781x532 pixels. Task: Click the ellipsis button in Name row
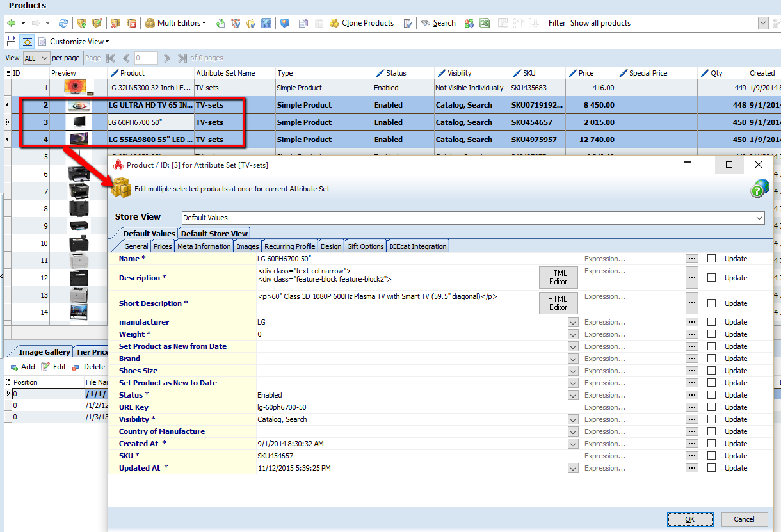click(x=691, y=259)
